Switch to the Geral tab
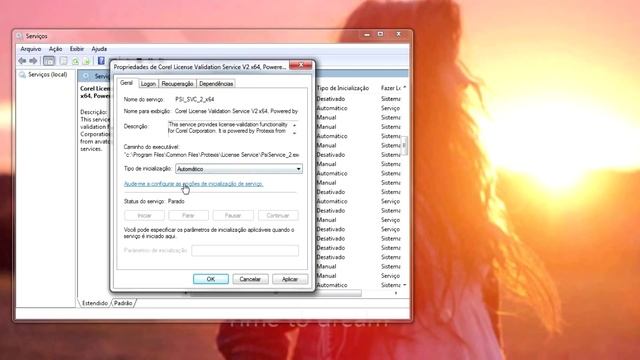 (x=127, y=83)
